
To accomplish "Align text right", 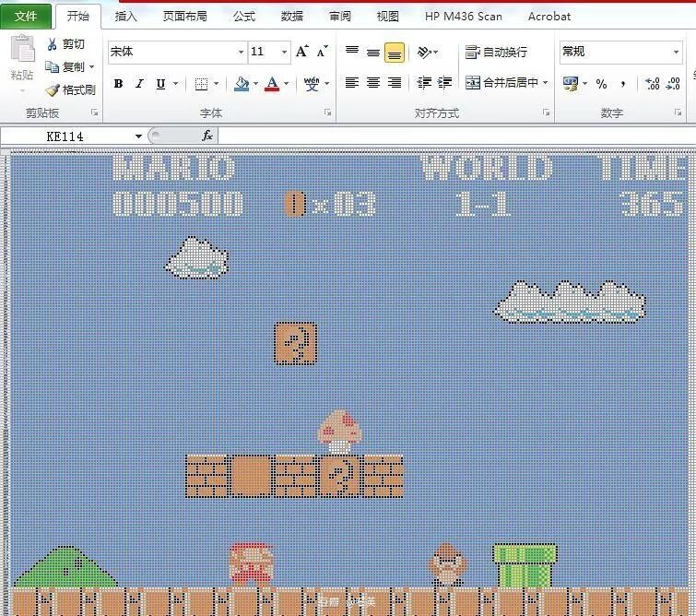I will pos(395,83).
